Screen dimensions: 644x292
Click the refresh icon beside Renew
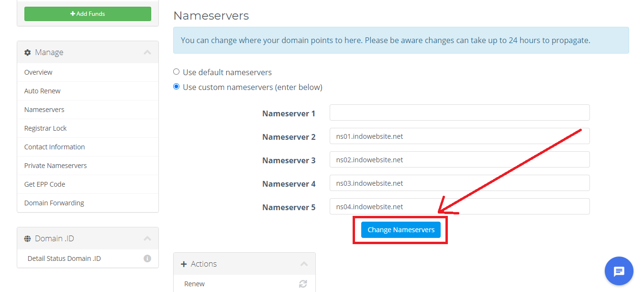pyautogui.click(x=303, y=283)
